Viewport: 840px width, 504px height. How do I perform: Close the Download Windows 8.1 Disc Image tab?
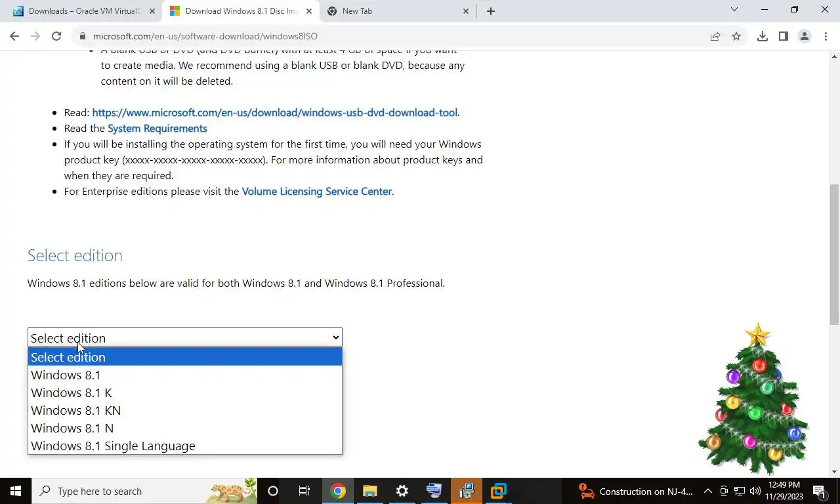tap(309, 11)
